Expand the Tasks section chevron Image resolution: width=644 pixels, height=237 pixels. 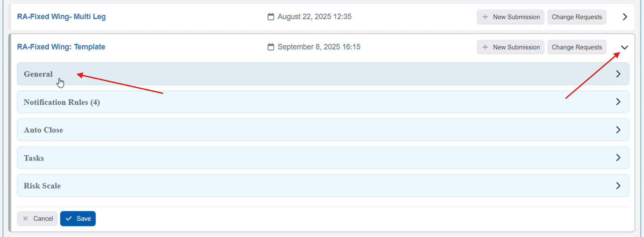pyautogui.click(x=618, y=158)
